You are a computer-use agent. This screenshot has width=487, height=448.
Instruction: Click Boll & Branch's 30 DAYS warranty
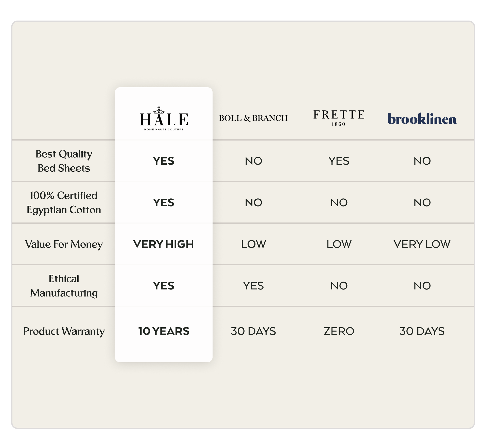click(253, 331)
